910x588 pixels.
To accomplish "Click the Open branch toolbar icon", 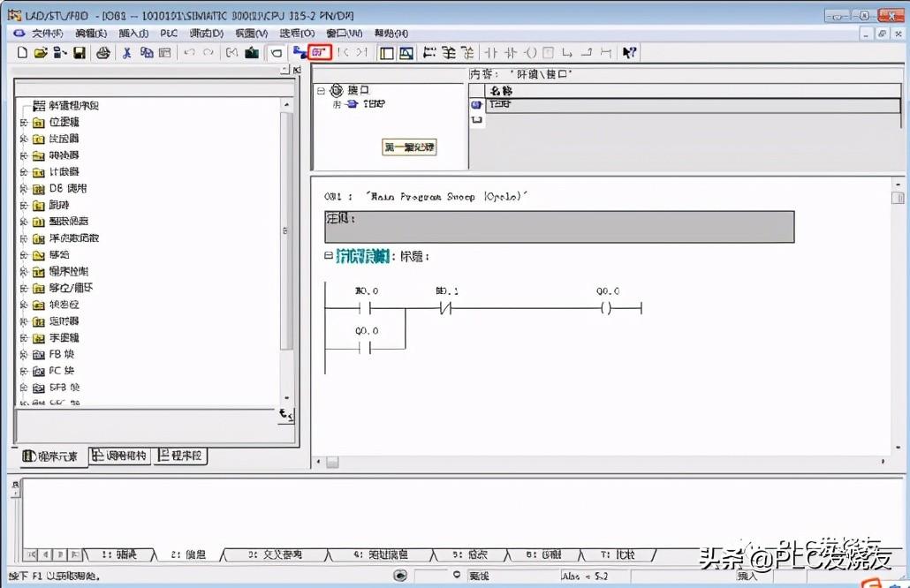I will click(x=567, y=53).
